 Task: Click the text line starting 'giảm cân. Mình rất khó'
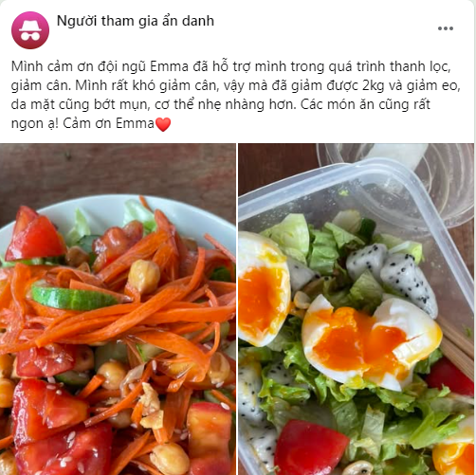coord(235,85)
